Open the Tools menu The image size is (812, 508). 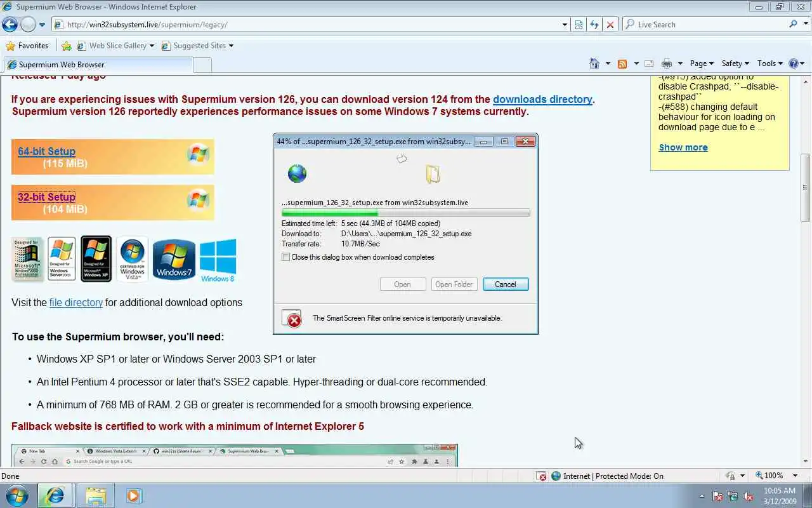click(770, 63)
